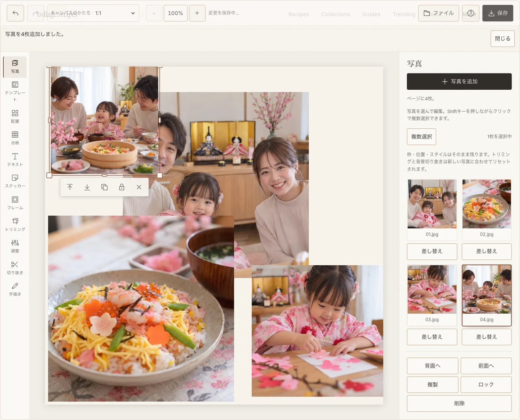520x420 pixels.
Task: Remove photo via floating toolbar X
Action: (x=139, y=187)
